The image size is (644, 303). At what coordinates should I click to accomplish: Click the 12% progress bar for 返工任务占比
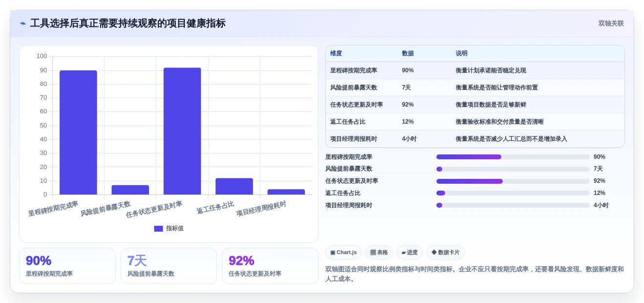513,193
